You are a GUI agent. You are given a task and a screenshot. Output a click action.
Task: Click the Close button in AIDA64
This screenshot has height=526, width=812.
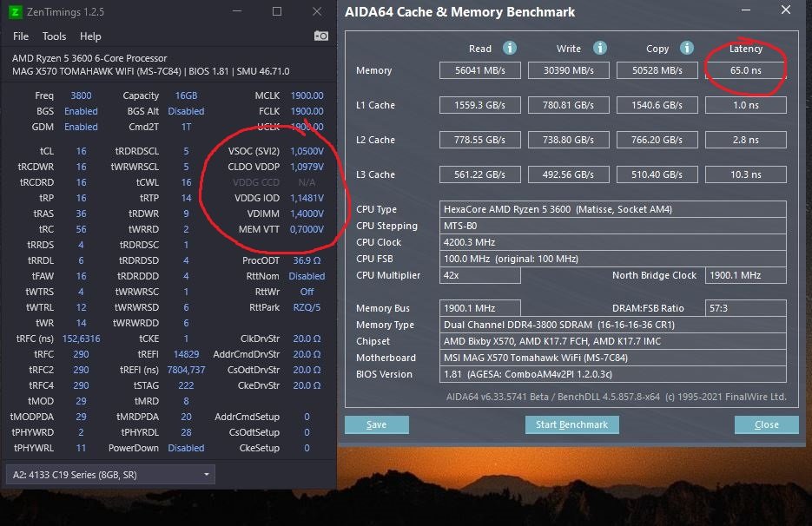(767, 424)
